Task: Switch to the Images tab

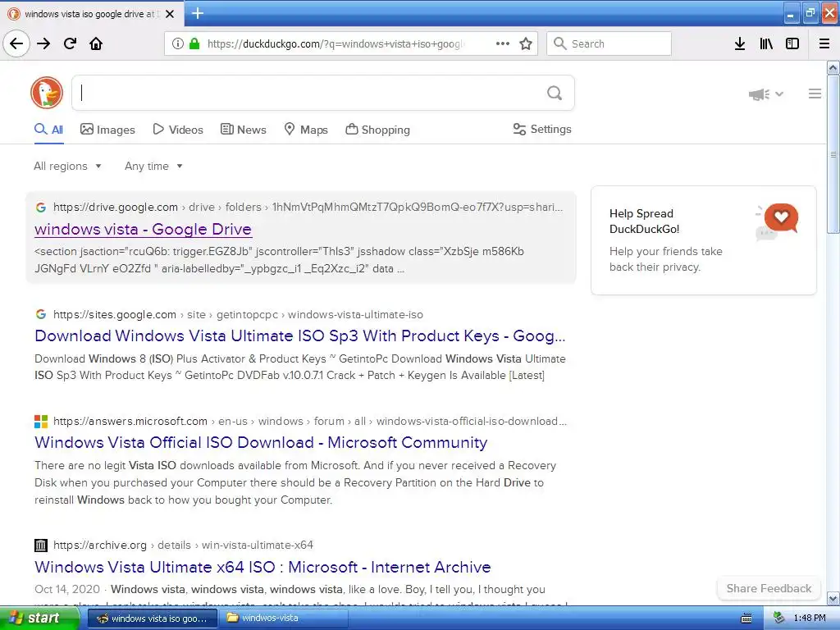Action: (107, 130)
